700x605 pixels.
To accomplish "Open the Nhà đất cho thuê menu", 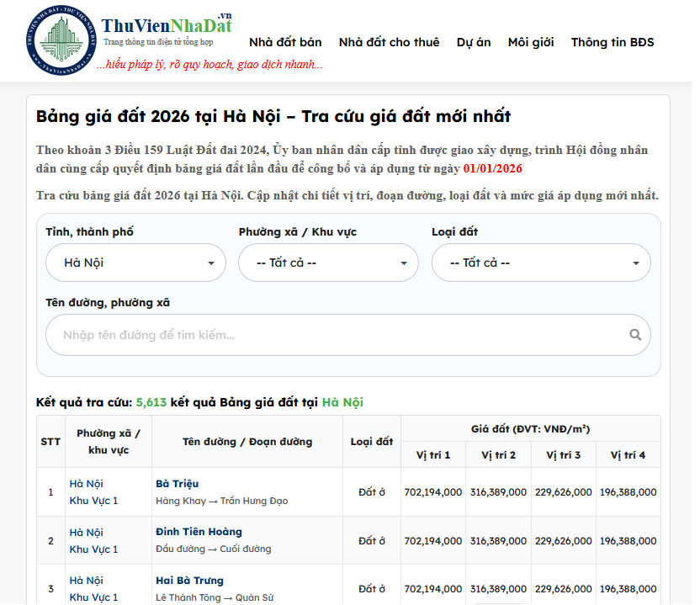I will click(389, 42).
